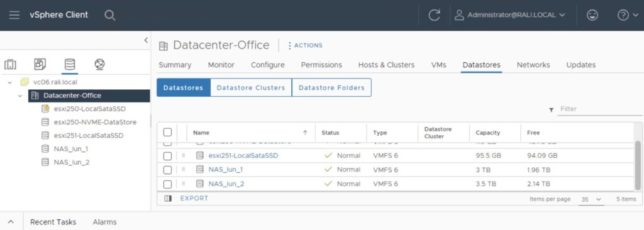Image resolution: width=644 pixels, height=230 pixels.
Task: Open the Hosts & Clusters tab
Action: click(386, 65)
